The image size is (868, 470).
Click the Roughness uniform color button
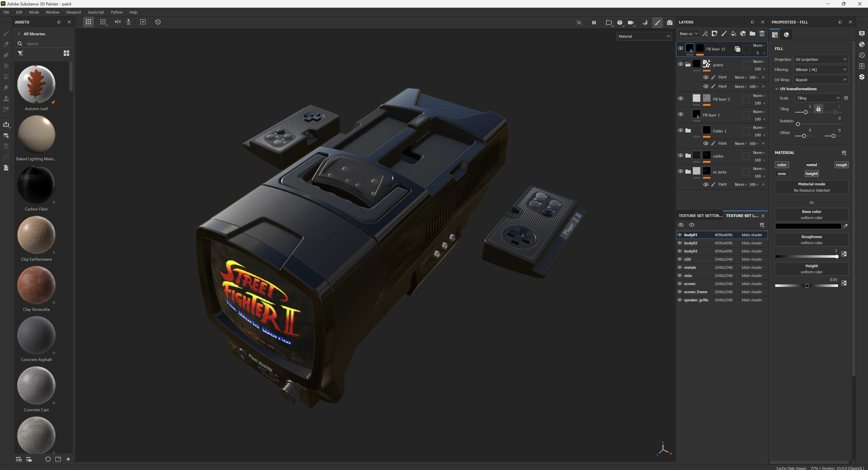click(811, 240)
